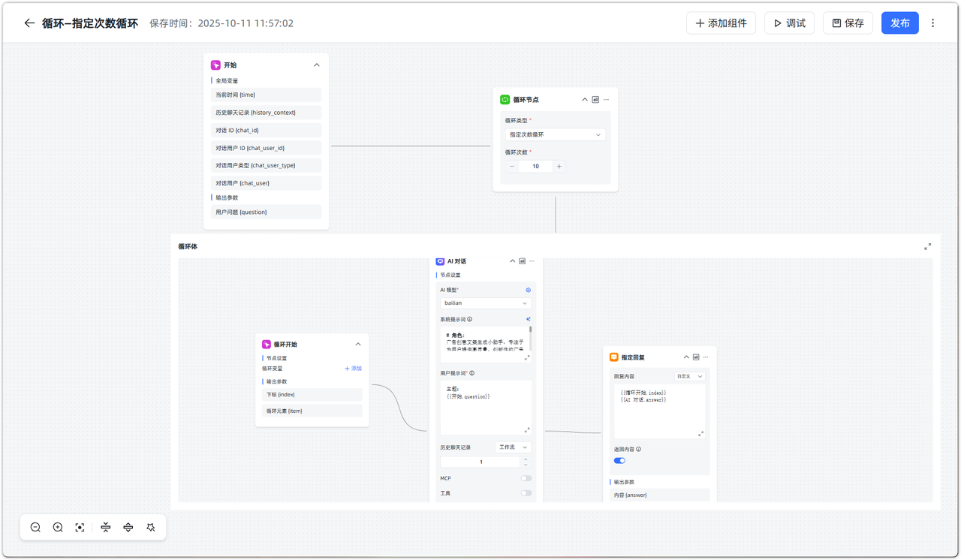
Task: Enable the MCP toggle
Action: (526, 478)
